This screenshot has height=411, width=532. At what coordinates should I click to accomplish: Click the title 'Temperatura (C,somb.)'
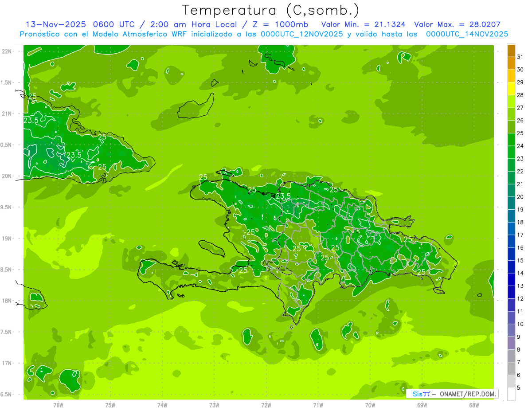271,10
